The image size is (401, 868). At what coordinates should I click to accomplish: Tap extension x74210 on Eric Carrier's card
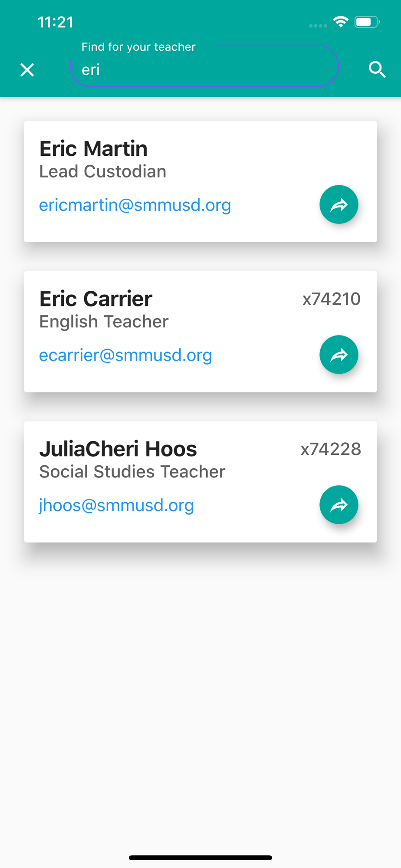331,299
